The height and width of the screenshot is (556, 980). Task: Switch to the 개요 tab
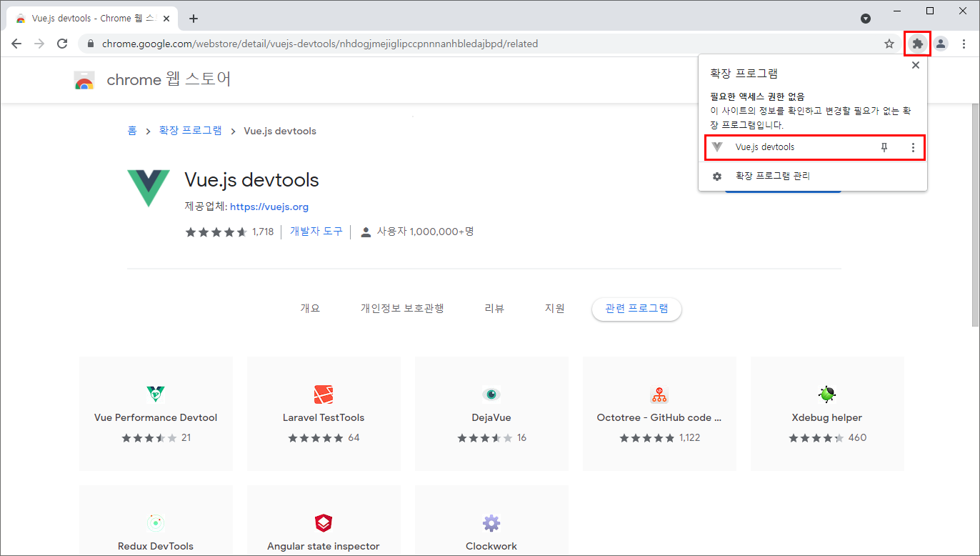tap(310, 309)
